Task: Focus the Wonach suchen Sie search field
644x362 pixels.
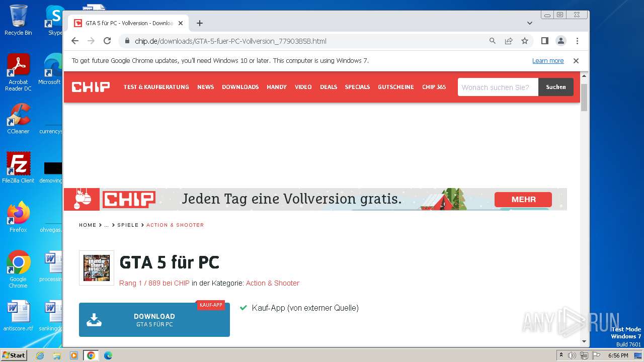Action: coord(498,87)
